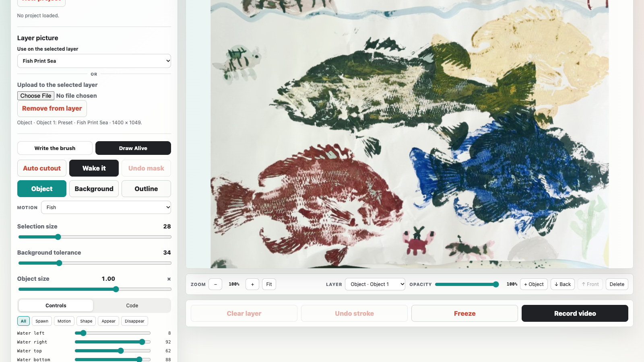Reset object size with the × icon
This screenshot has height=362, width=644.
169,279
